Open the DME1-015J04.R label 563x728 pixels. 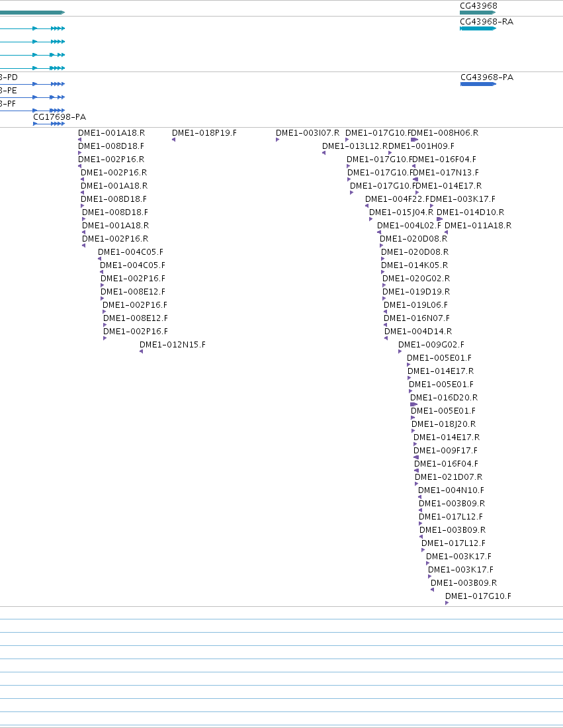pos(402,212)
